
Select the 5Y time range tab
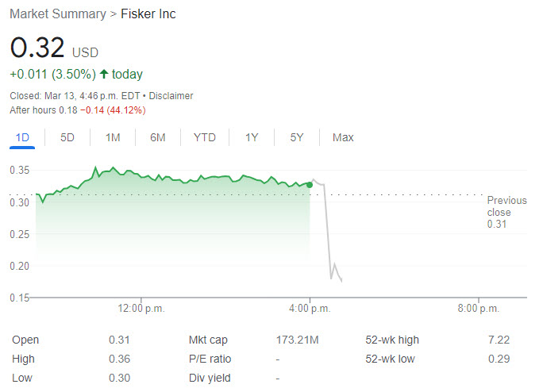click(x=297, y=137)
